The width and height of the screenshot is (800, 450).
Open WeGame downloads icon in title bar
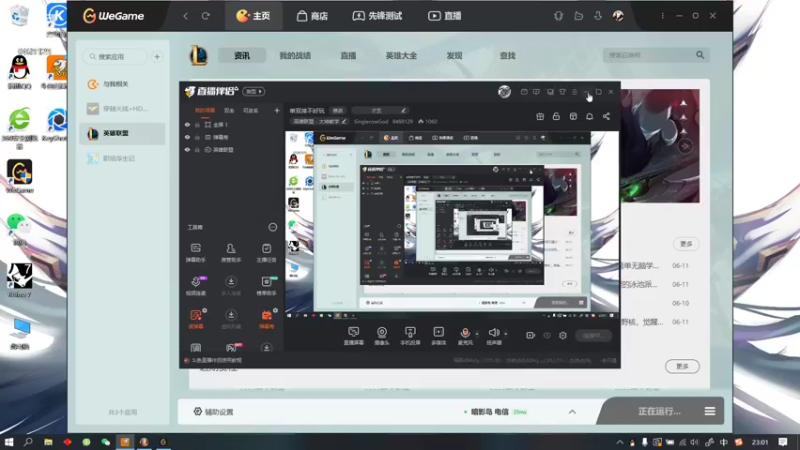(x=597, y=16)
